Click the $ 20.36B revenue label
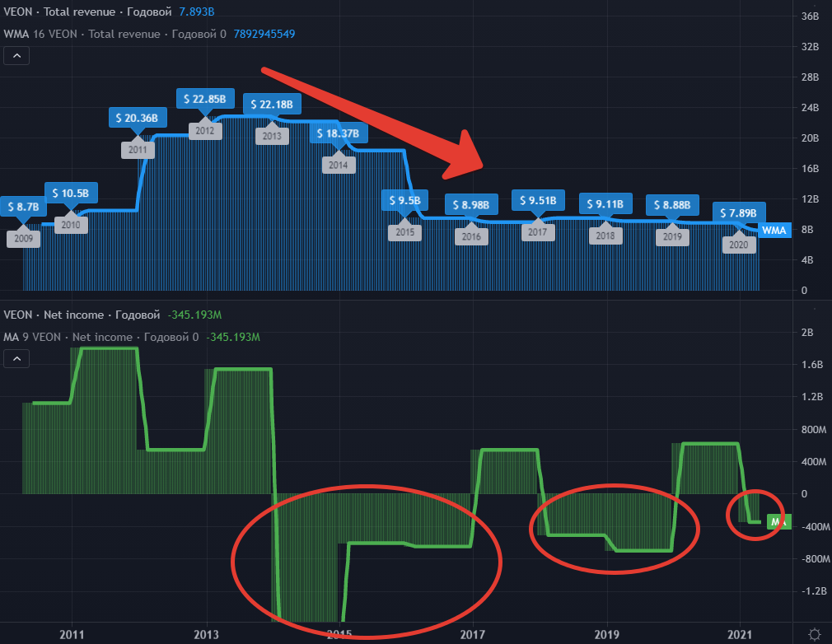832x644 pixels. click(137, 118)
